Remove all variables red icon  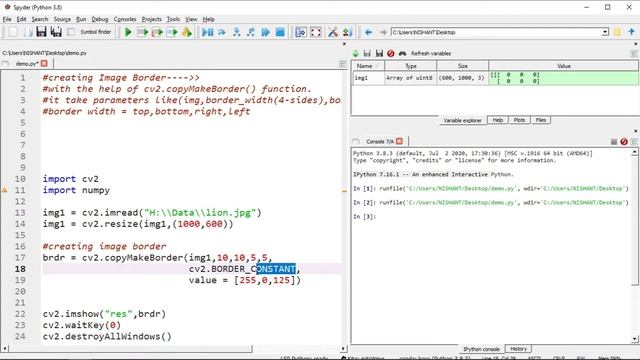click(391, 53)
